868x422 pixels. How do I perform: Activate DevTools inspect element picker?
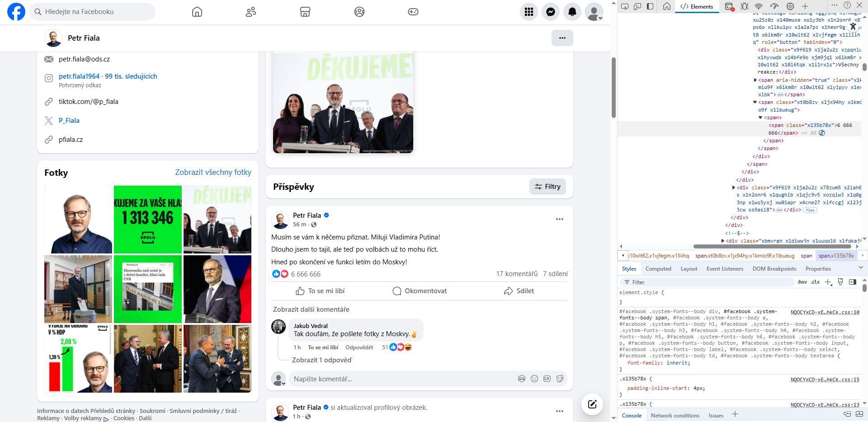[x=625, y=6]
